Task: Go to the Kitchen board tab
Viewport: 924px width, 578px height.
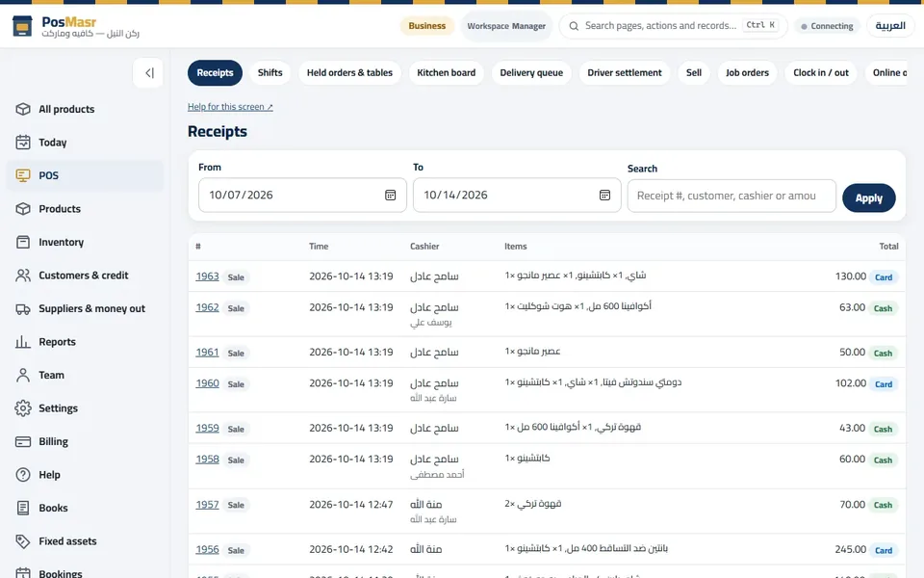Action: click(x=446, y=72)
